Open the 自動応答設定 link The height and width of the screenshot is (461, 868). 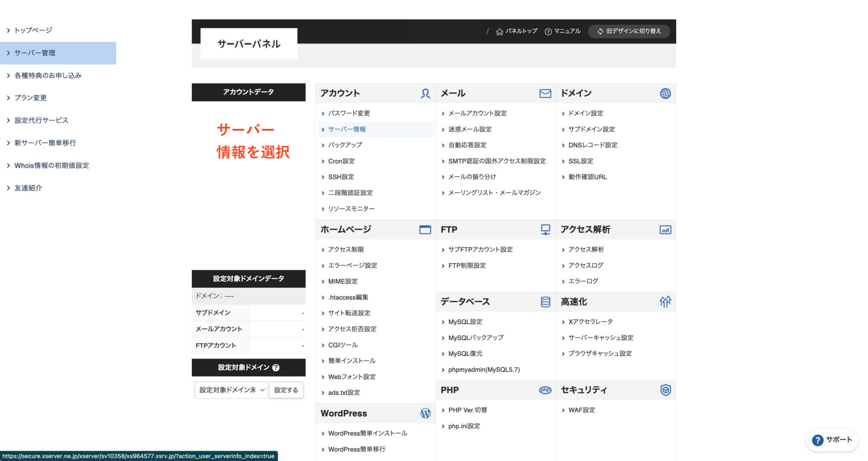point(467,145)
